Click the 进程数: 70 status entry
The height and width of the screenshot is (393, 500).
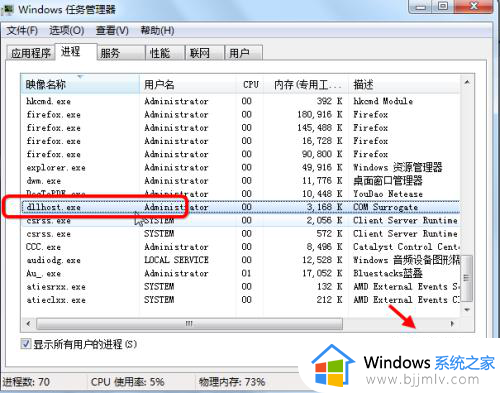tap(26, 382)
